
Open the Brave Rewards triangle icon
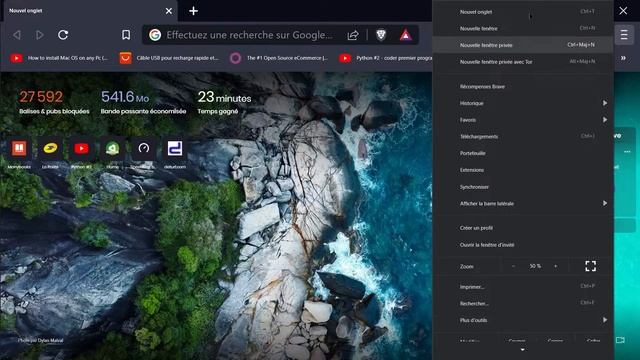tap(405, 35)
